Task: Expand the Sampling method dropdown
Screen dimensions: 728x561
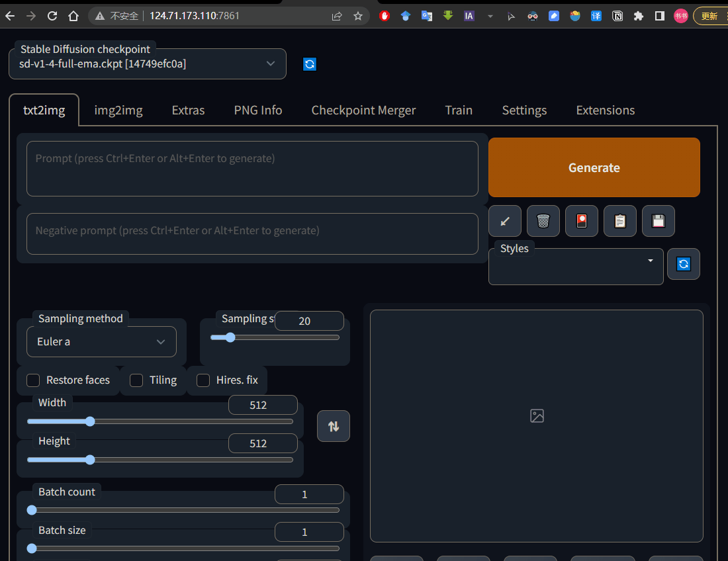Action: [x=102, y=341]
